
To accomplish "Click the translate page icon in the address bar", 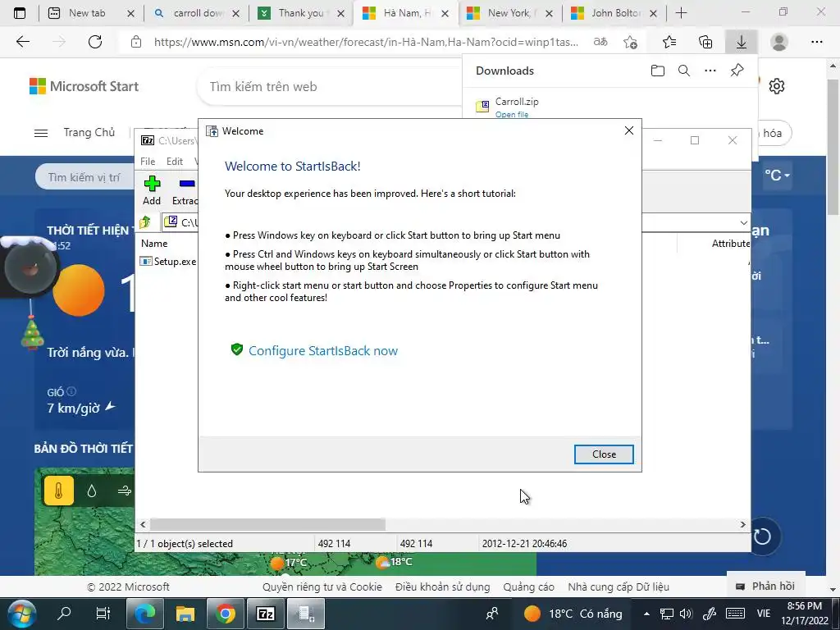I will point(600,42).
